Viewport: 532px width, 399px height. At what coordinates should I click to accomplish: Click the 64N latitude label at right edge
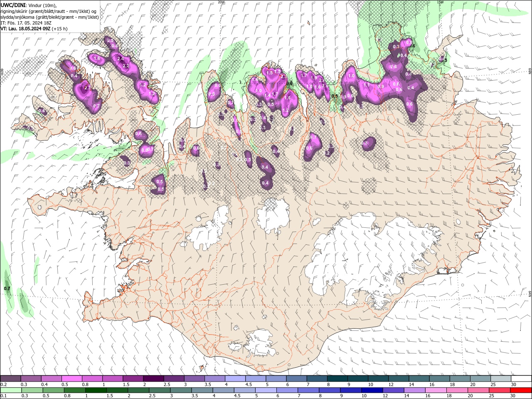(x=530, y=293)
